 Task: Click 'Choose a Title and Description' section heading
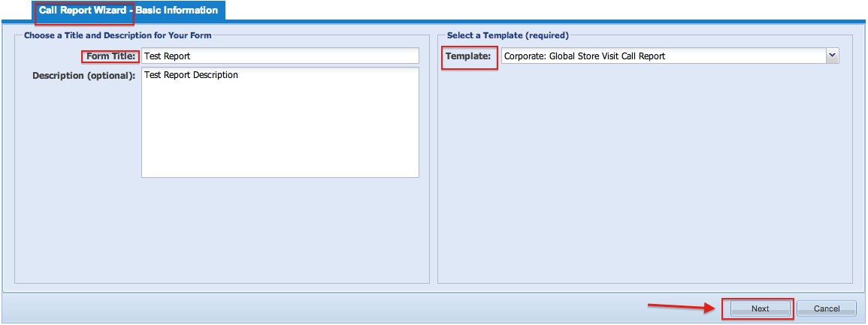click(117, 35)
